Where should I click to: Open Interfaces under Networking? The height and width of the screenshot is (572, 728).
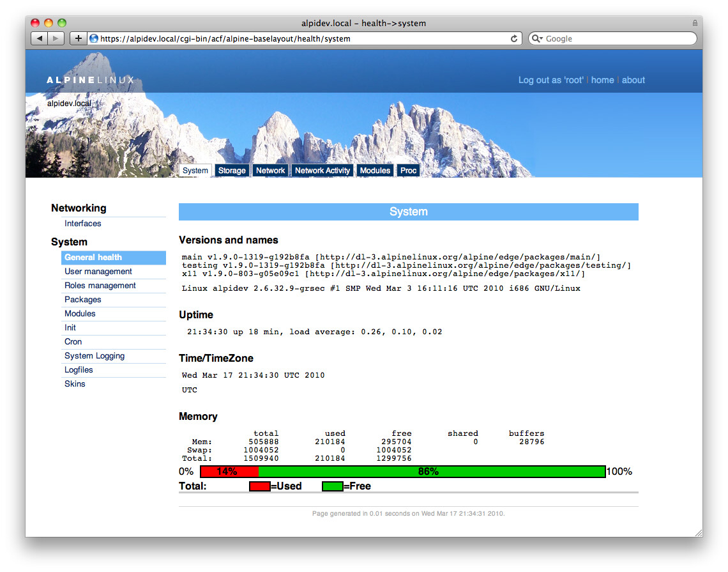[82, 224]
